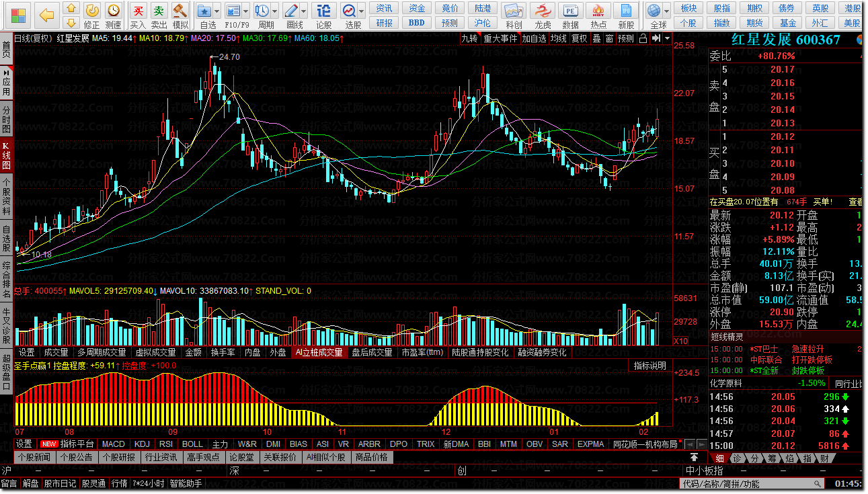
Task: Click the page down arrow icon
Action: (71, 23)
